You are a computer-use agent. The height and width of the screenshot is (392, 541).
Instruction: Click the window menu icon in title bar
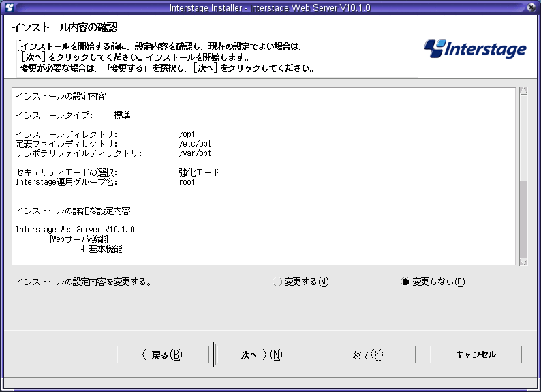9,7
